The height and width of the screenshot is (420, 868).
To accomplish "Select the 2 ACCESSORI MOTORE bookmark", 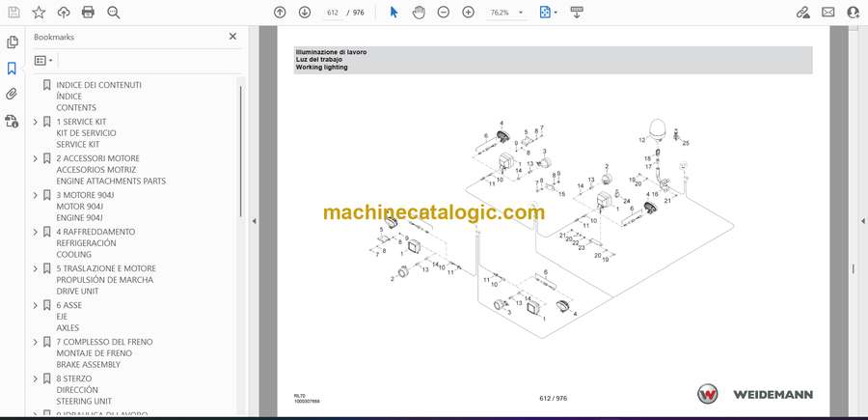I will (111, 170).
